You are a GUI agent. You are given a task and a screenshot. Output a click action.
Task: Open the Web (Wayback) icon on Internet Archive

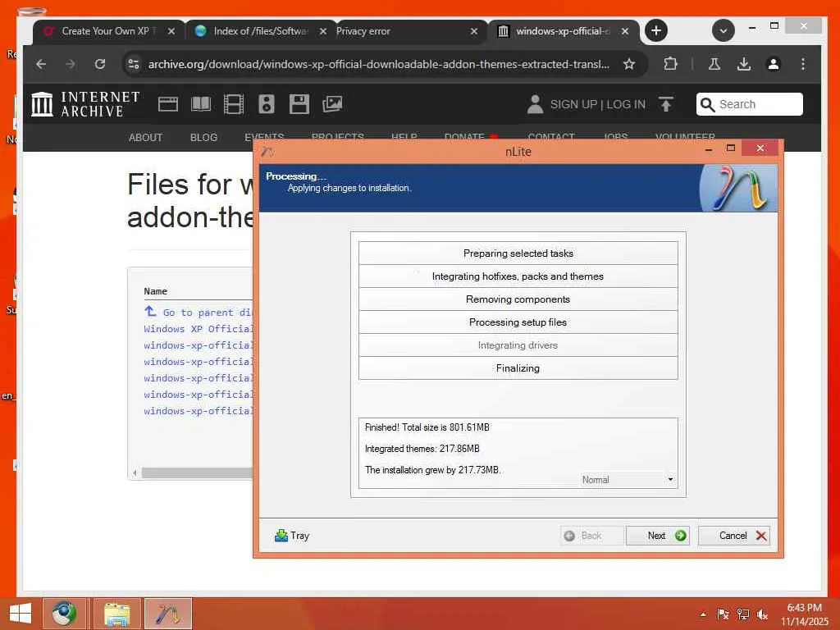[x=168, y=104]
